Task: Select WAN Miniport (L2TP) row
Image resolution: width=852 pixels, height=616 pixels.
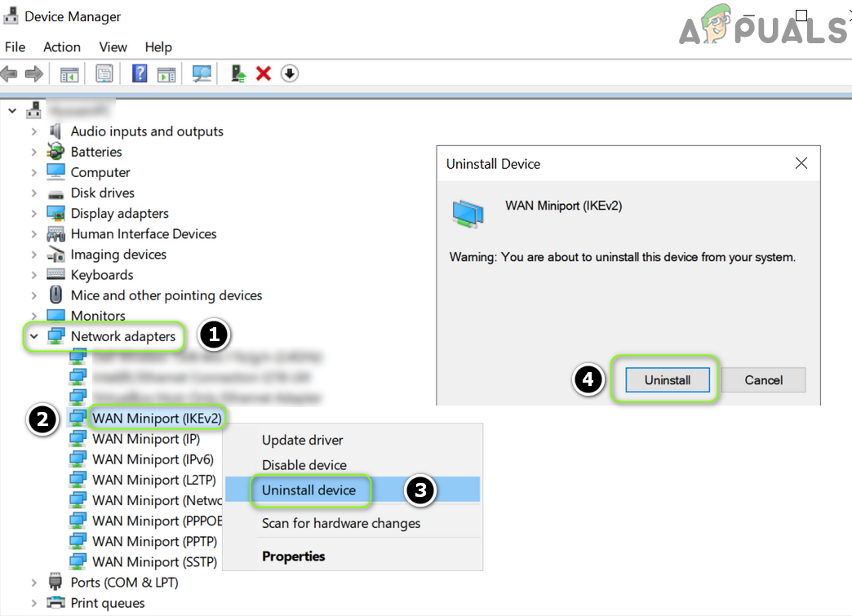Action: coord(153,480)
